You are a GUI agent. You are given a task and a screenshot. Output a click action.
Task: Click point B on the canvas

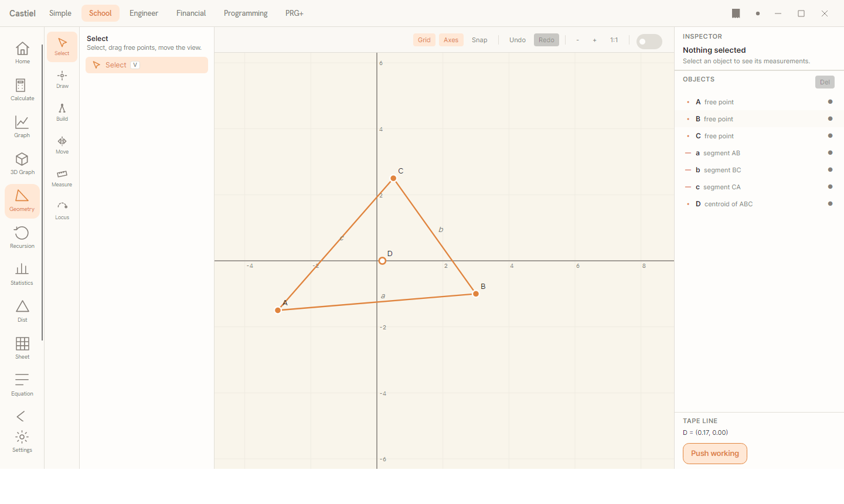point(476,294)
